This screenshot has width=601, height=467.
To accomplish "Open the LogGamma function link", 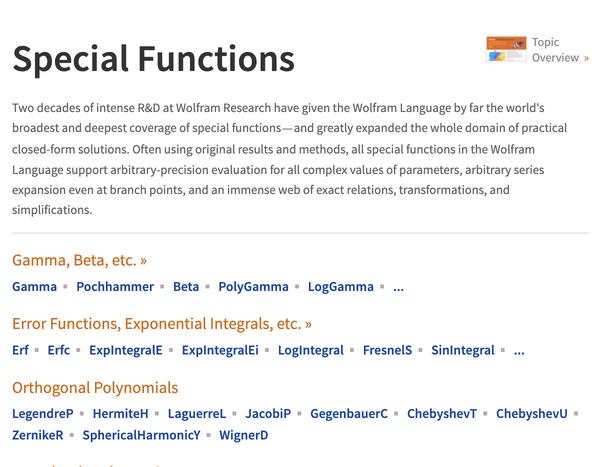I will [340, 287].
